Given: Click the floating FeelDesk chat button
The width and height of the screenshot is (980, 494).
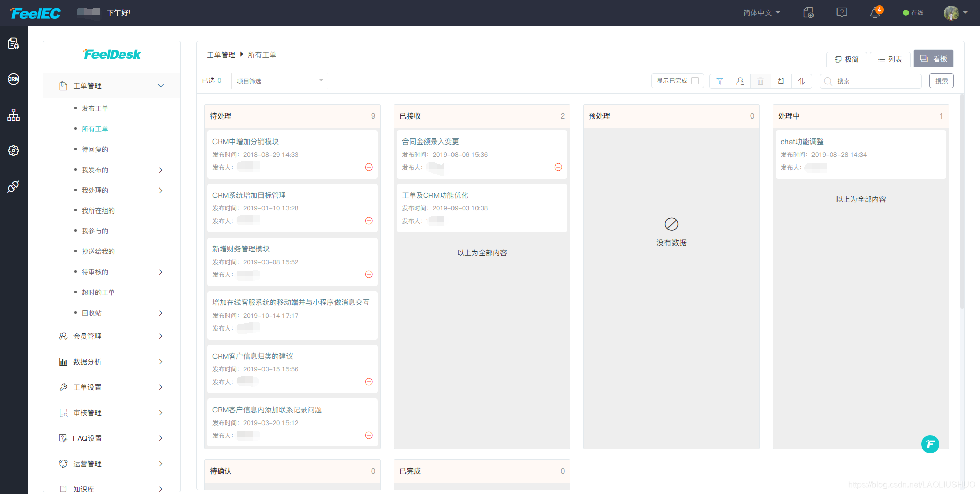Looking at the screenshot, I should (930, 444).
